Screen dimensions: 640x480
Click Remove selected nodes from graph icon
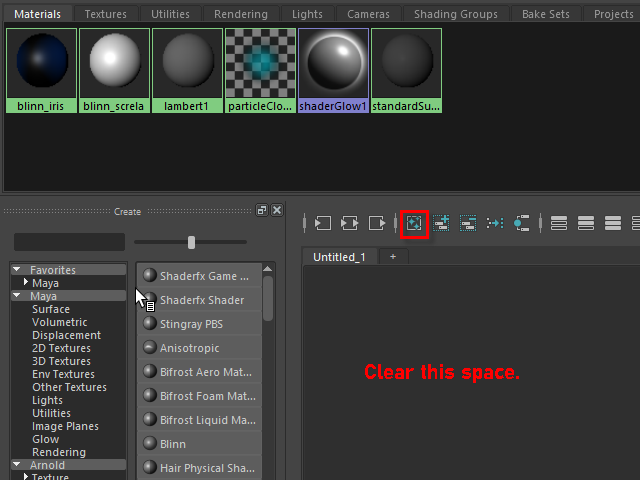tap(467, 223)
